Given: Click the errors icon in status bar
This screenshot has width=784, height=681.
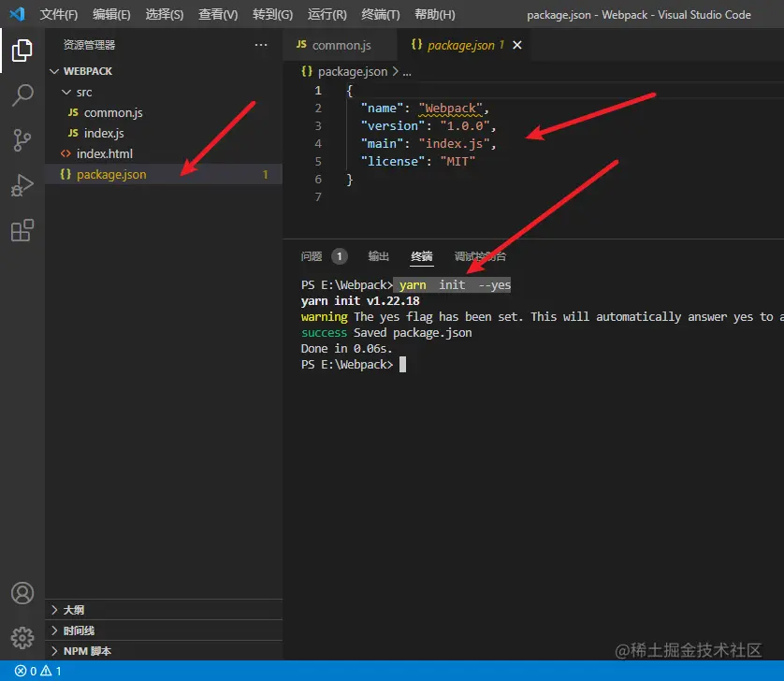Looking at the screenshot, I should [21, 671].
